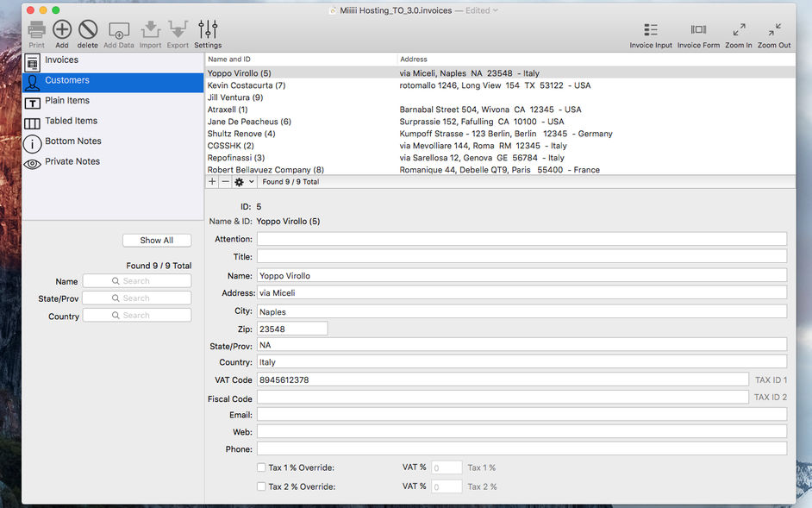The image size is (812, 508).
Task: Click the Country search field
Action: (137, 315)
